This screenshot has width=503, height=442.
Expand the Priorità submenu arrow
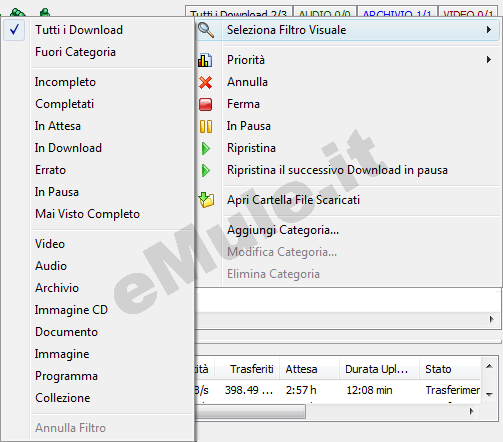(489, 60)
